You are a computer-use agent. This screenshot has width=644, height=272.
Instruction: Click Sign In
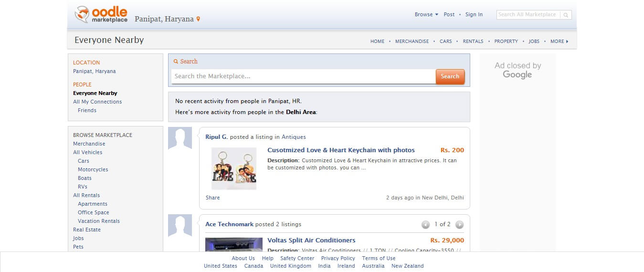pyautogui.click(x=474, y=14)
